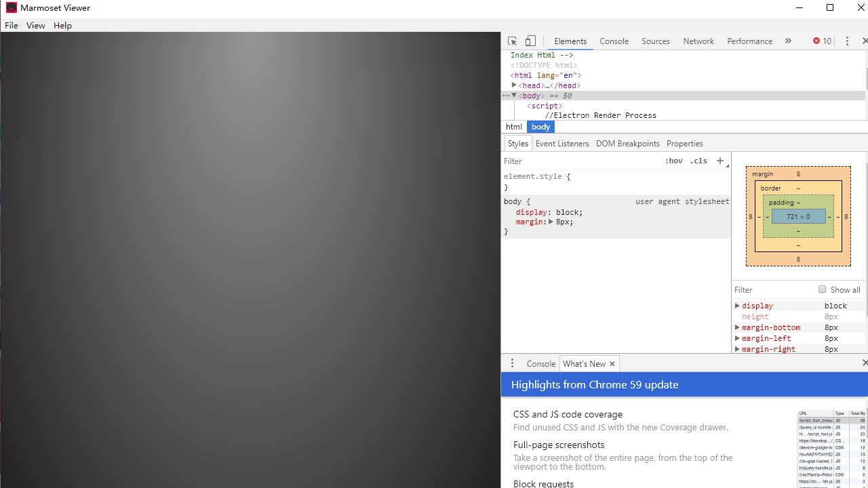Select the html breadcrumb item
This screenshot has width=868, height=488.
point(514,127)
